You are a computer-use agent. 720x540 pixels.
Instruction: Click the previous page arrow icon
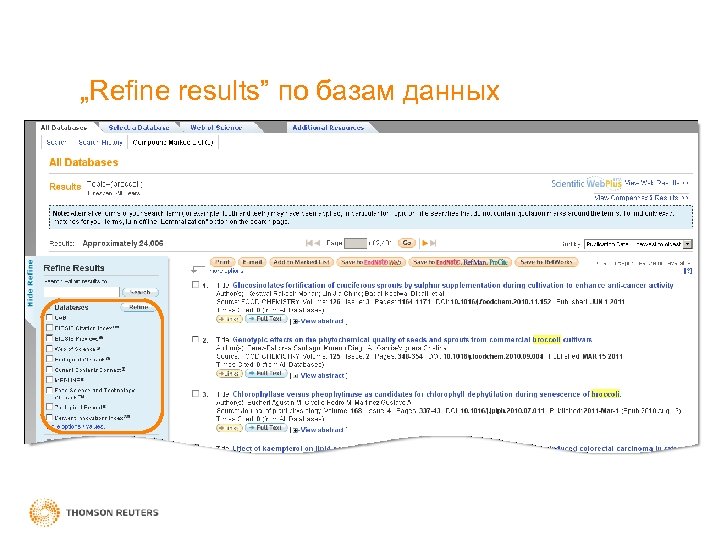pos(317,243)
